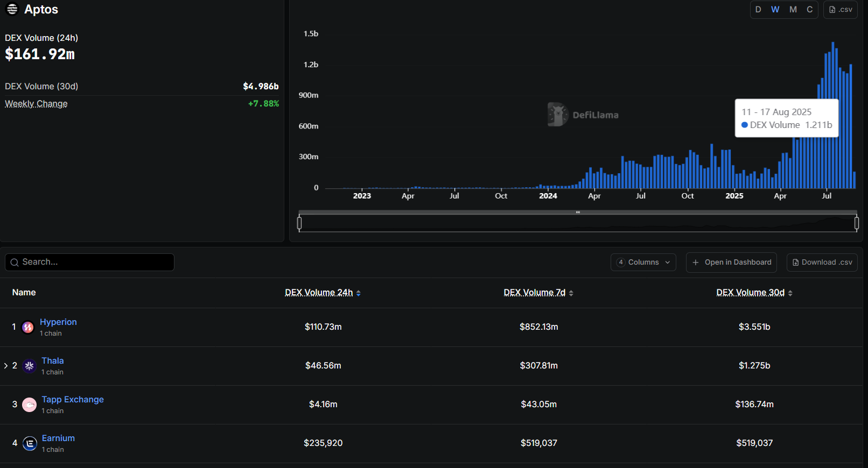This screenshot has height=468, width=868.
Task: Click Hyperion's $3.551b 30d volume cell
Action: click(x=754, y=327)
